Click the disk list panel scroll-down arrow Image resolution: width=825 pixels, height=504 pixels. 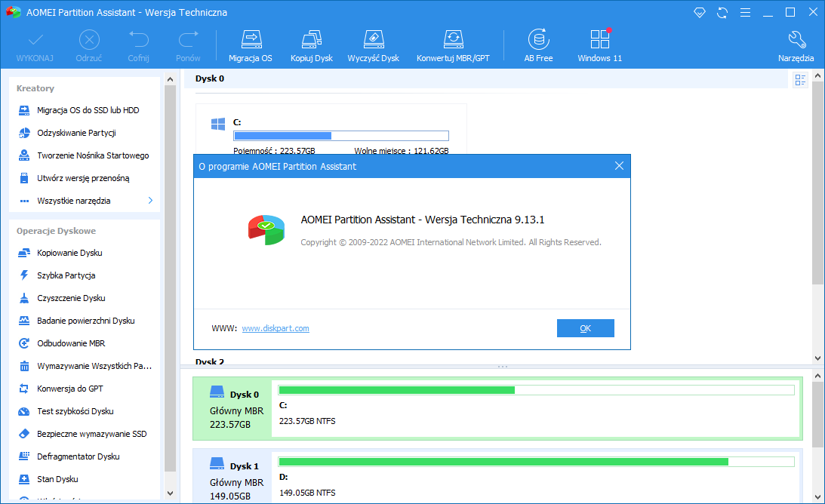pos(817,358)
